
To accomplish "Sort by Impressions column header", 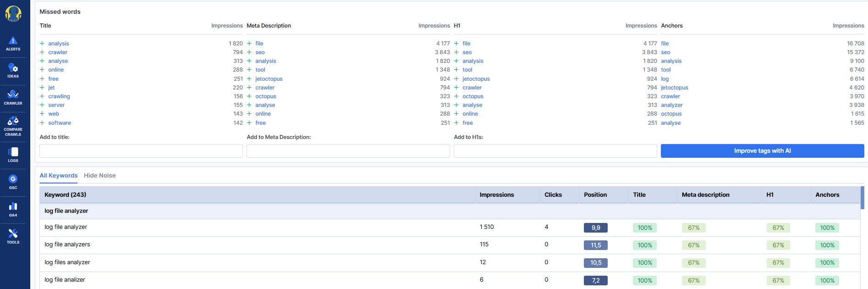I will tap(496, 195).
